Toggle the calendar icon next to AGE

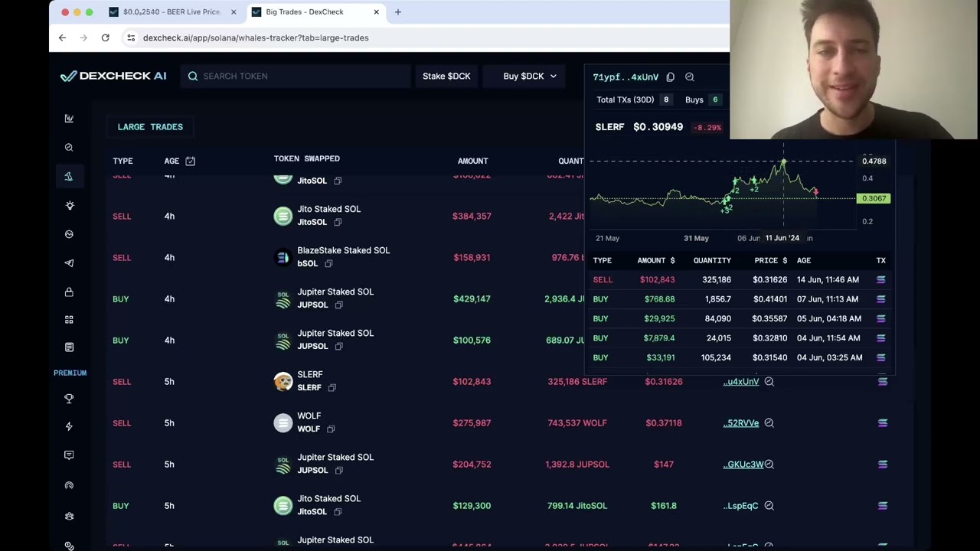tap(190, 161)
